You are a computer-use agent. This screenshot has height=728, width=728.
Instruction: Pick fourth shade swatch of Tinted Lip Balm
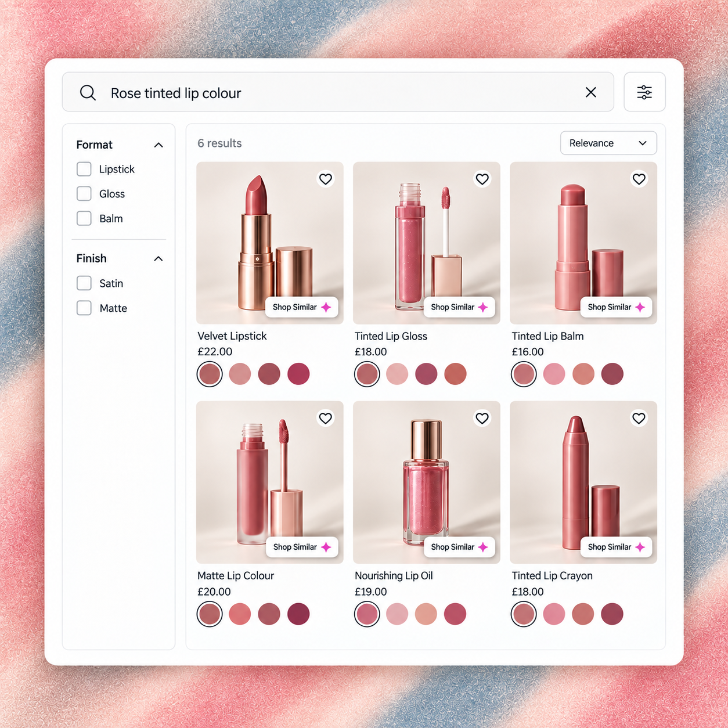[x=612, y=374]
